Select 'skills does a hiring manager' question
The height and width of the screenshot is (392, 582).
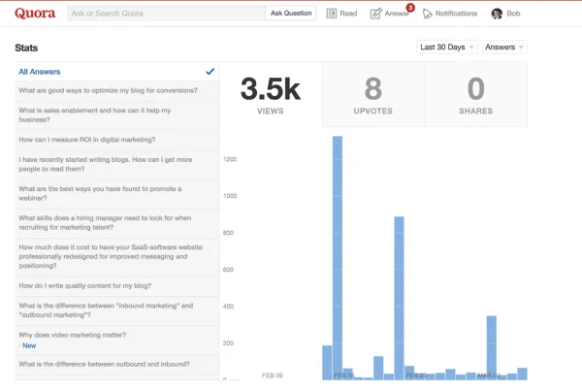pyautogui.click(x=117, y=223)
